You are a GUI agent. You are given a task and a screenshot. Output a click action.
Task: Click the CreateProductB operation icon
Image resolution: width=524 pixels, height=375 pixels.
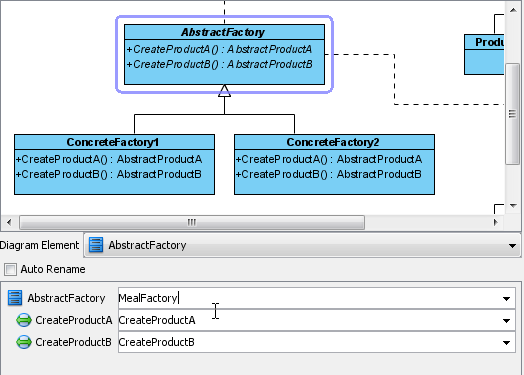(x=24, y=342)
